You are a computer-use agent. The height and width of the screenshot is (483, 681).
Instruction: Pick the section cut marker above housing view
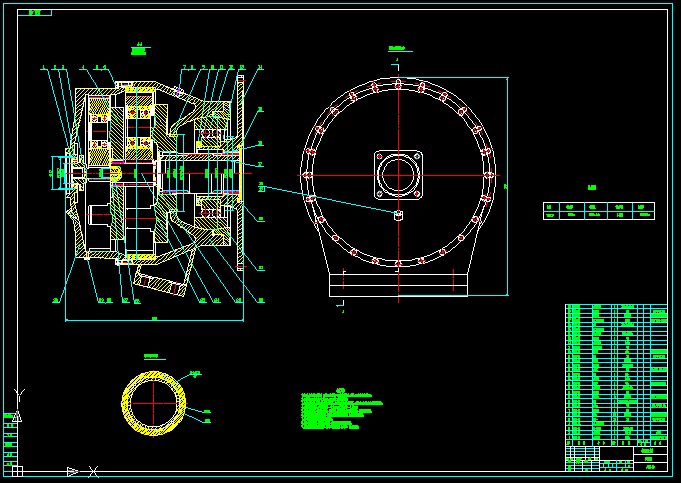coord(395,64)
